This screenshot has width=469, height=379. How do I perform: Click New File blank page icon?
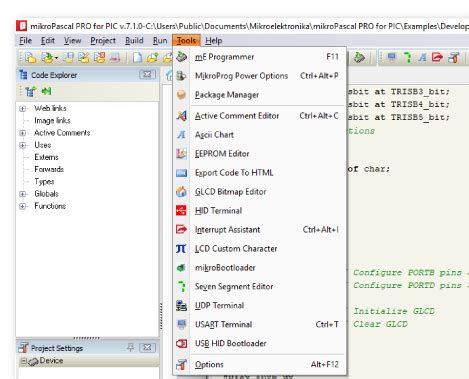(137, 58)
